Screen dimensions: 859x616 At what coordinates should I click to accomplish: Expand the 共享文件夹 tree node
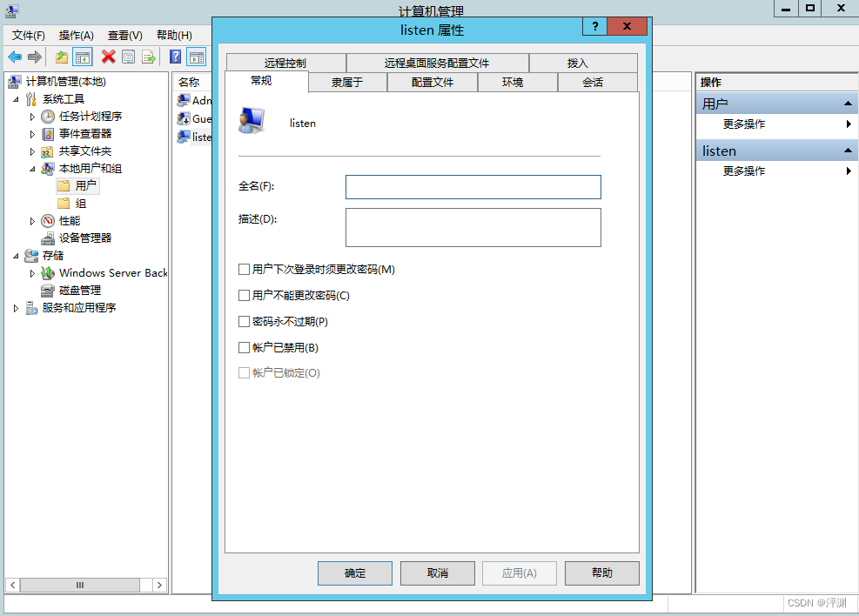pos(32,151)
